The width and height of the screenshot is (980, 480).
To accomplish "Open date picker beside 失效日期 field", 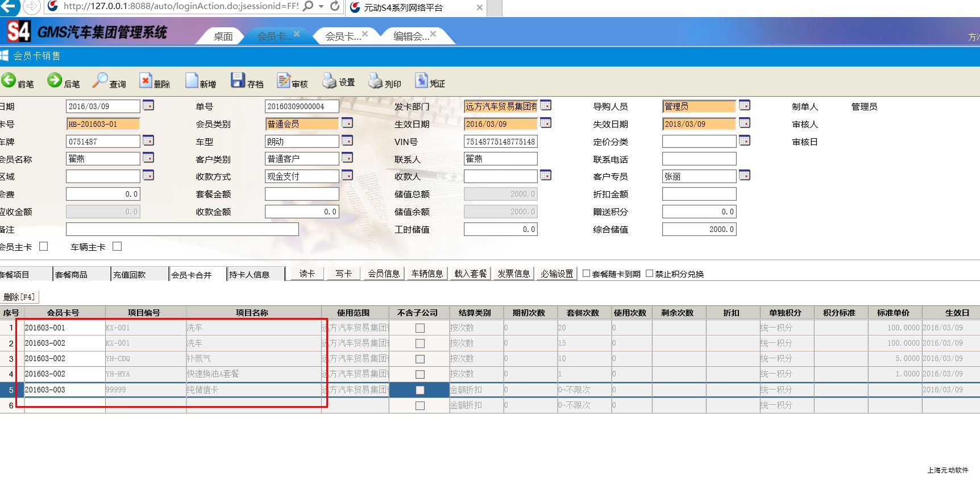I will [744, 123].
